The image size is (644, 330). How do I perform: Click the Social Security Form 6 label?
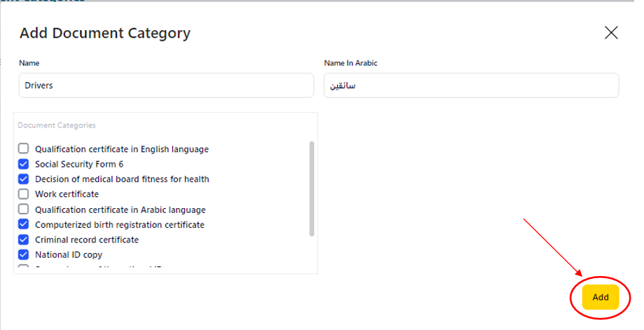tap(79, 164)
